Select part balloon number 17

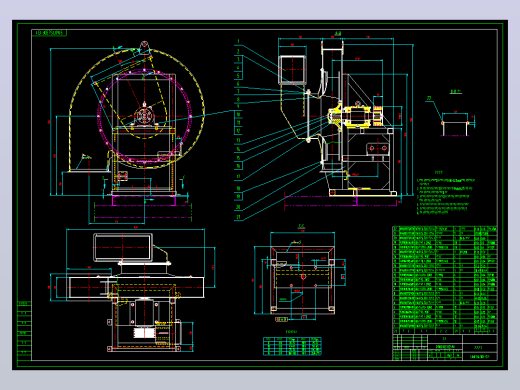(238, 177)
